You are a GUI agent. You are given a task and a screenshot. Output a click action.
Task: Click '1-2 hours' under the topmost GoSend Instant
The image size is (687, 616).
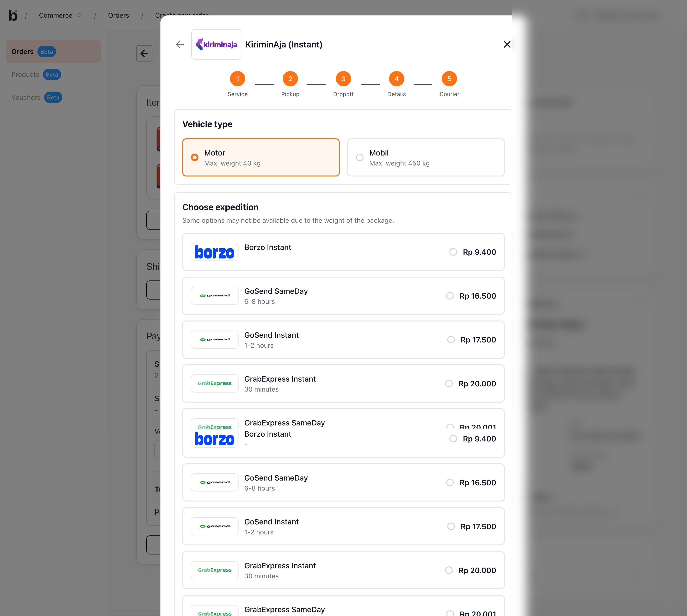[x=259, y=345]
